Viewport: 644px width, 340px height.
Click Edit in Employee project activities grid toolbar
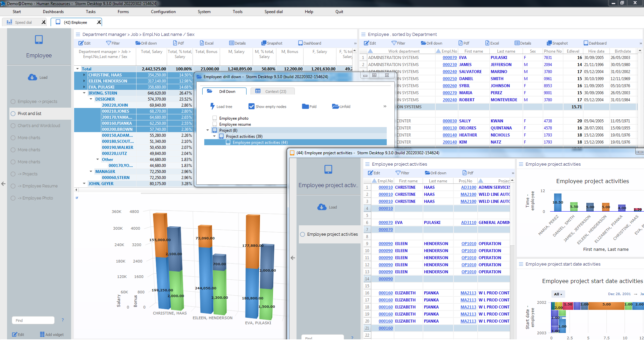pos(374,173)
